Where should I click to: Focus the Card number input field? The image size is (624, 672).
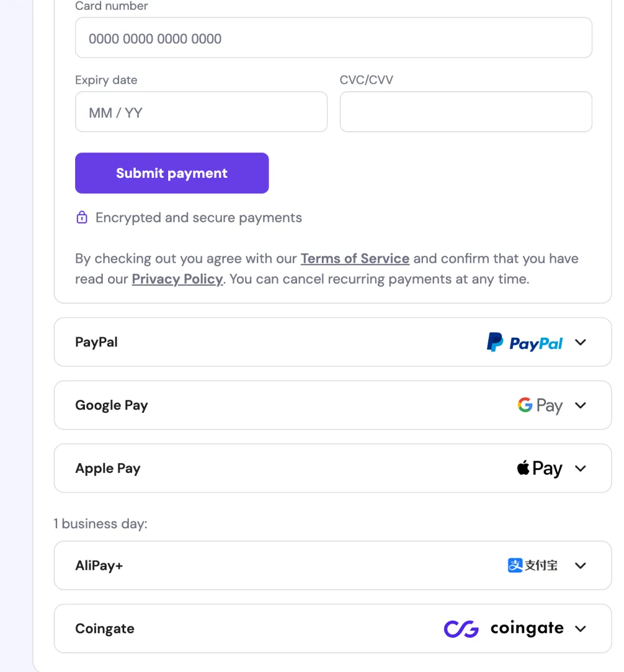(333, 38)
